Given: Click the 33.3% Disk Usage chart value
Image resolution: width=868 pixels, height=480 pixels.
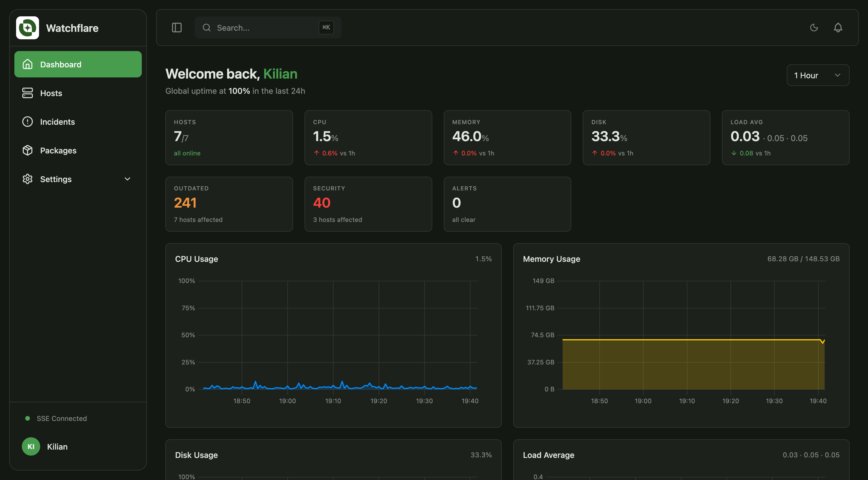Looking at the screenshot, I should (481, 455).
